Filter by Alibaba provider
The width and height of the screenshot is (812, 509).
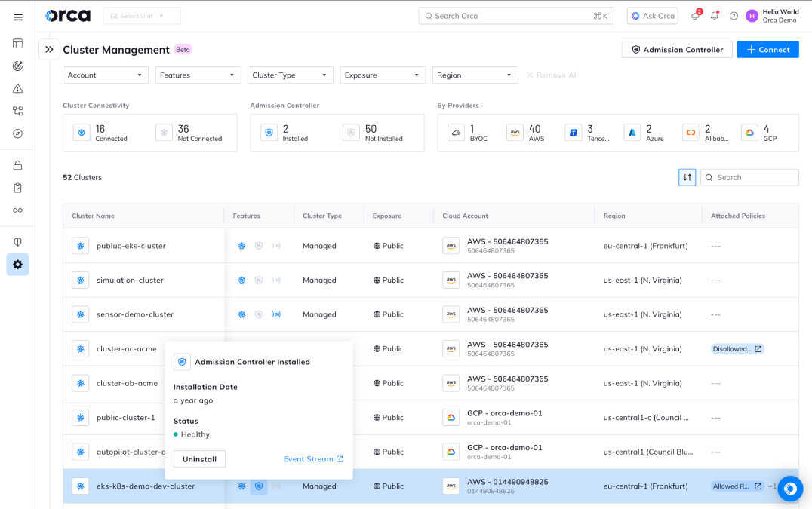706,133
